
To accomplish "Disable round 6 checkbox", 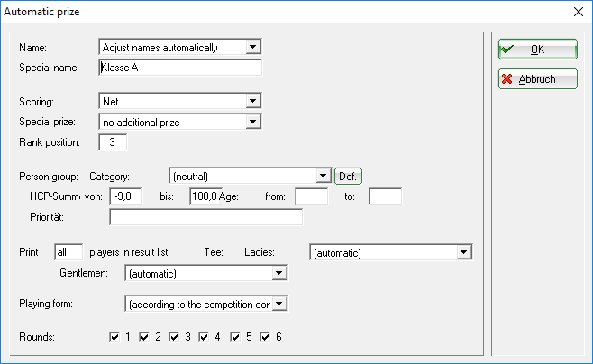I will point(265,337).
